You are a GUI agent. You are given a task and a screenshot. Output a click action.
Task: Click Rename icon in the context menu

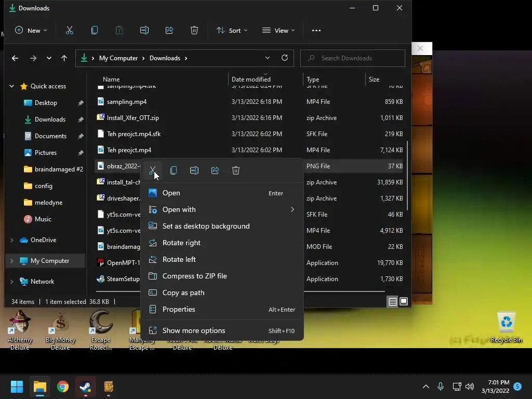[194, 170]
